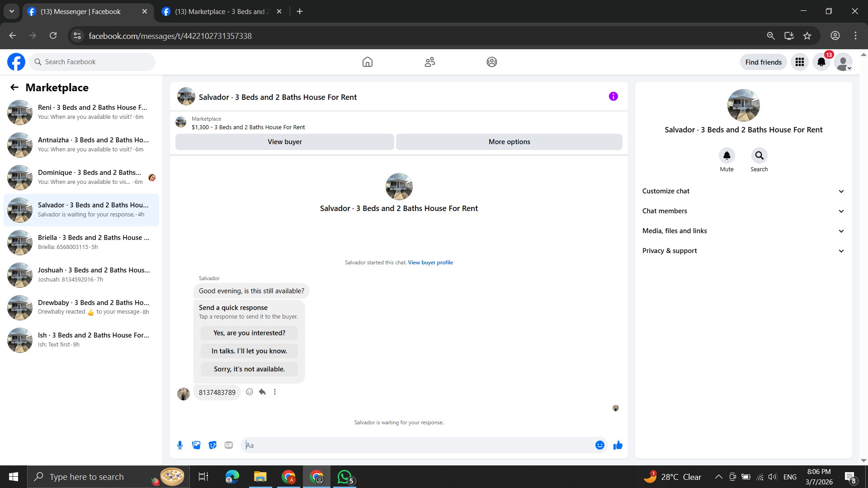Open conversation information purple icon

[613, 96]
